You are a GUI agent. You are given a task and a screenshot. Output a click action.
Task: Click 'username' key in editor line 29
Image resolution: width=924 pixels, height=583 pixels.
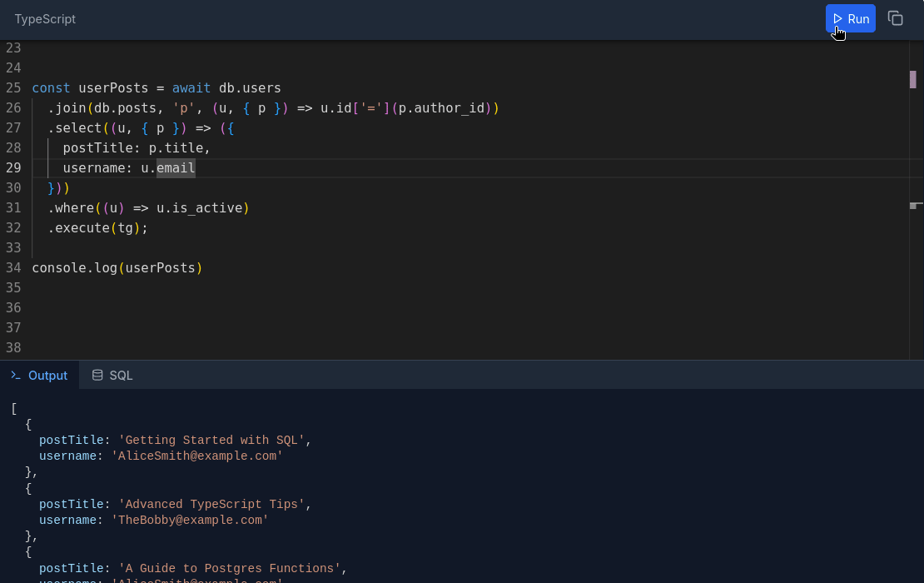(94, 168)
